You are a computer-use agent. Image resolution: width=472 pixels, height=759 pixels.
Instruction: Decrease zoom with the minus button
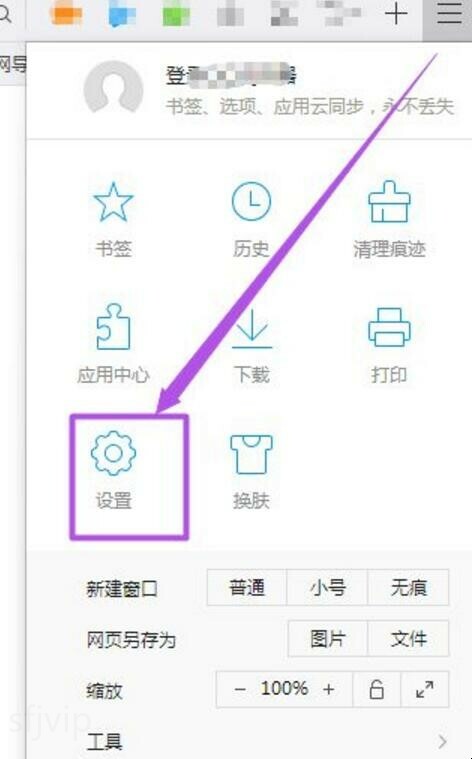(x=240, y=689)
